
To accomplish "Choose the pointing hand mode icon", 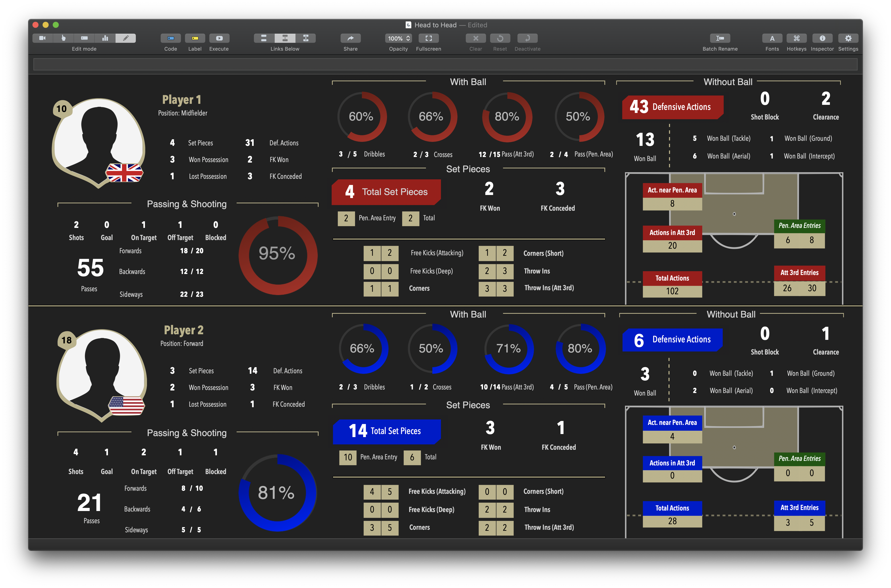I will [x=63, y=38].
